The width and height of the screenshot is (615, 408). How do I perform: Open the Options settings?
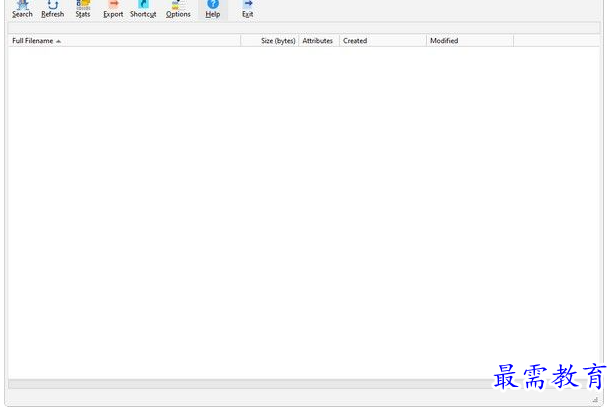tap(178, 9)
